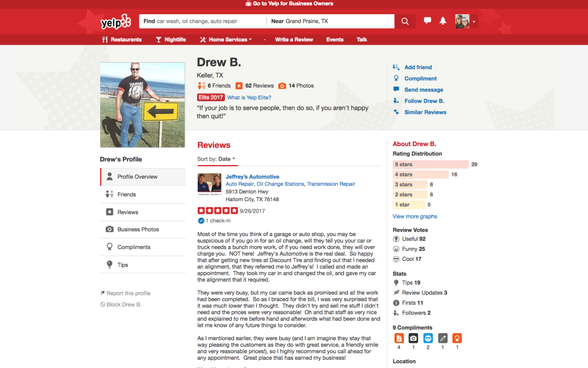Open the Nightlife nav item

(171, 39)
